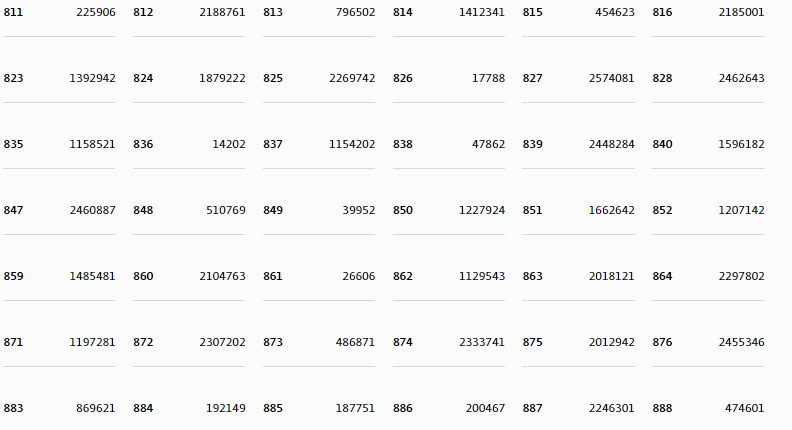Screen dimensions: 792x430
Task: Select the value 192149 beside 884
Action: pyautogui.click(x=226, y=408)
